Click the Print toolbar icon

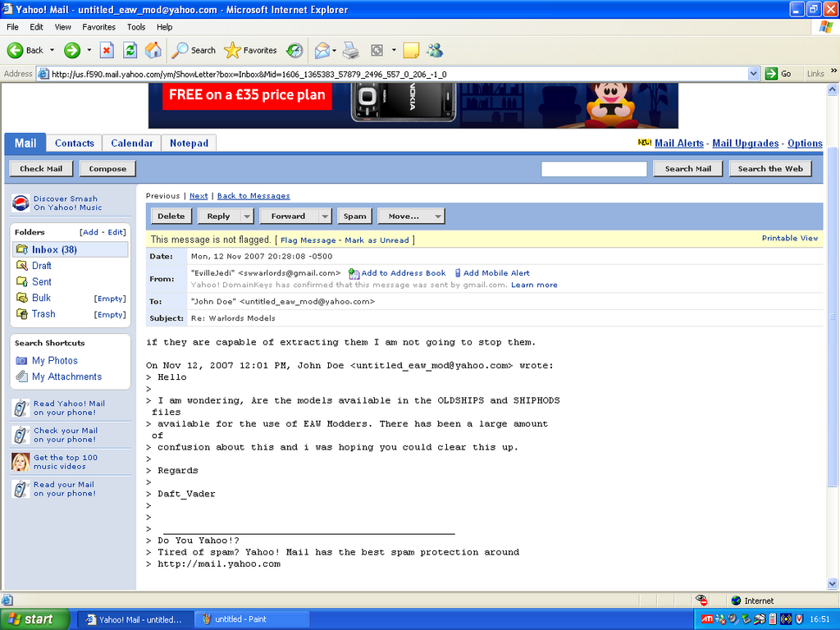point(350,50)
